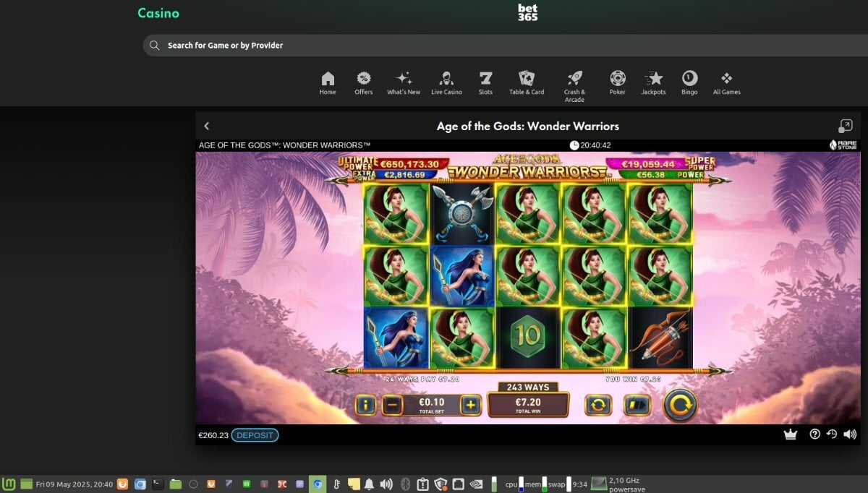
Task: Increase total bet with plus button
Action: pyautogui.click(x=471, y=405)
